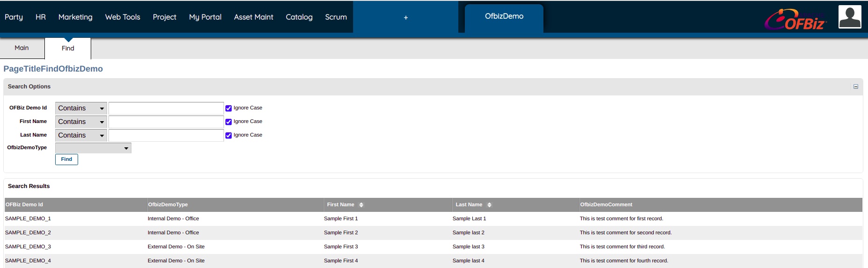
Task: Switch to the Main tab
Action: point(22,48)
